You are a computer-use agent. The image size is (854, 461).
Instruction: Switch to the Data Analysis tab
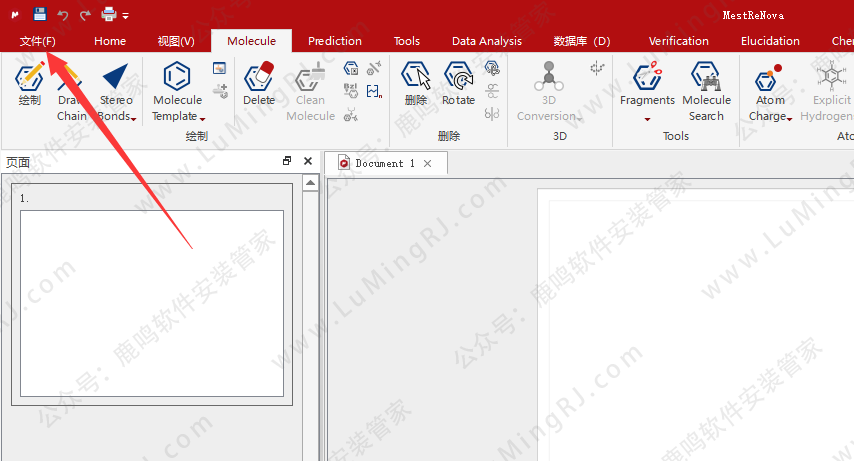(x=486, y=41)
